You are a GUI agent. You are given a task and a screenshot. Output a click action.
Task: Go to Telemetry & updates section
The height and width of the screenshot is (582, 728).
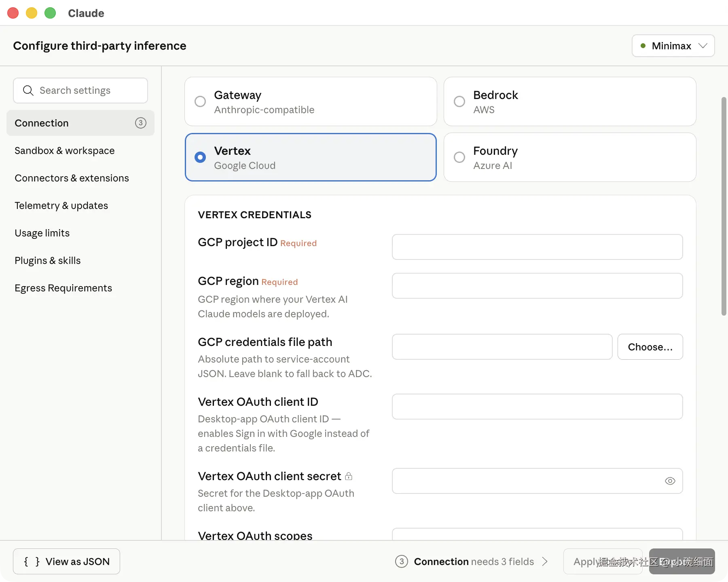point(61,206)
